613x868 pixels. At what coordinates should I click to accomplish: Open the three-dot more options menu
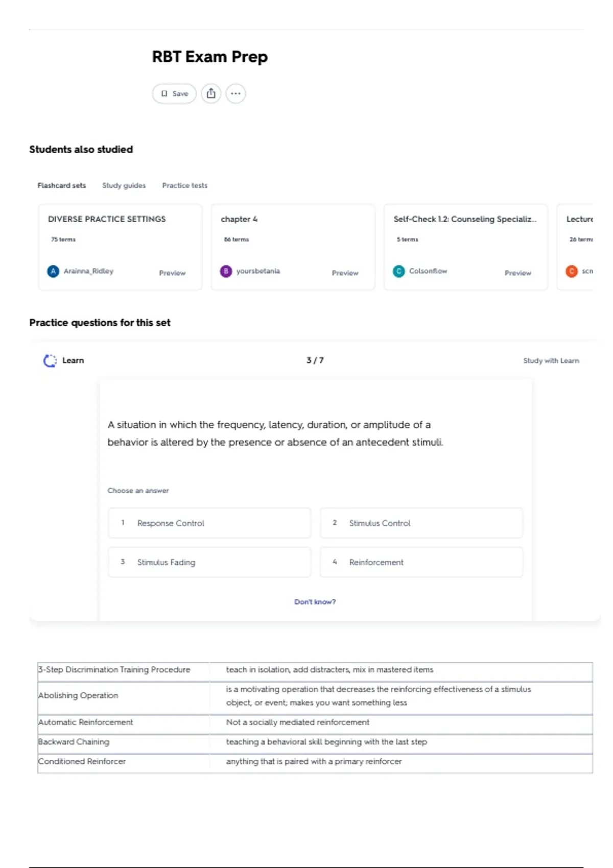point(235,93)
